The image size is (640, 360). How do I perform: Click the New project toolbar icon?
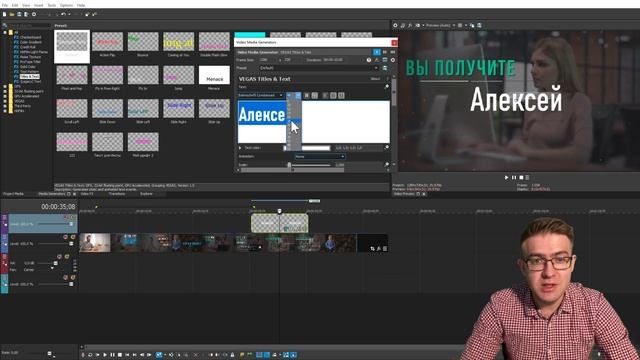click(4, 14)
